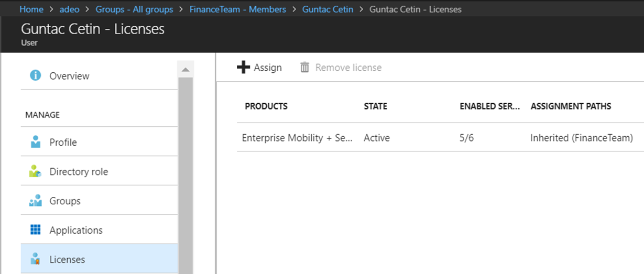Click the ASSIGNMENT PATHS column header
The width and height of the screenshot is (644, 274).
[x=571, y=106]
